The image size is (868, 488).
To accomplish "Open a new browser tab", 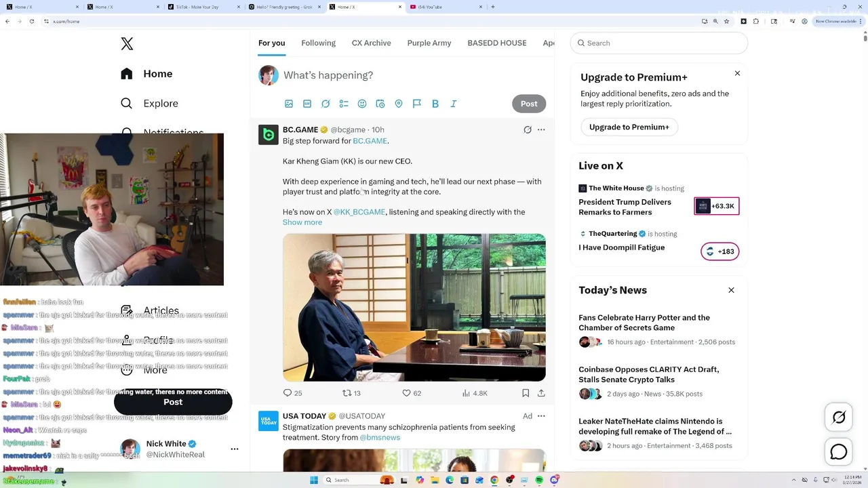I will [x=493, y=7].
